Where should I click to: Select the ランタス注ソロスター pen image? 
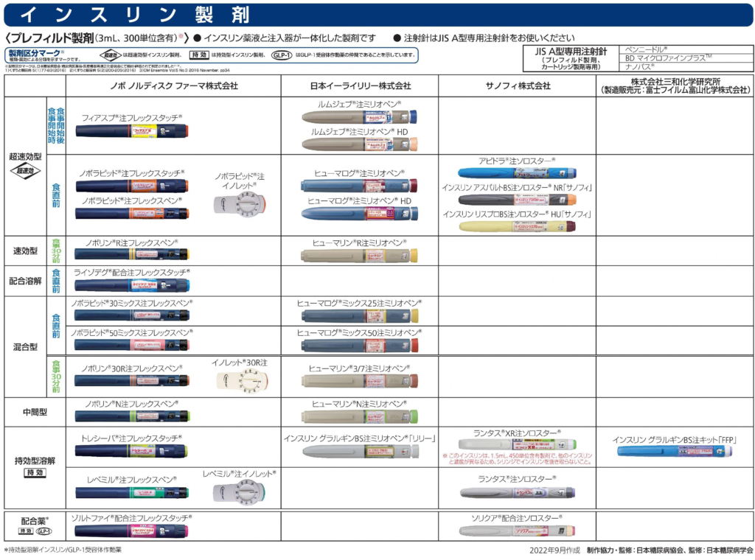517,492
